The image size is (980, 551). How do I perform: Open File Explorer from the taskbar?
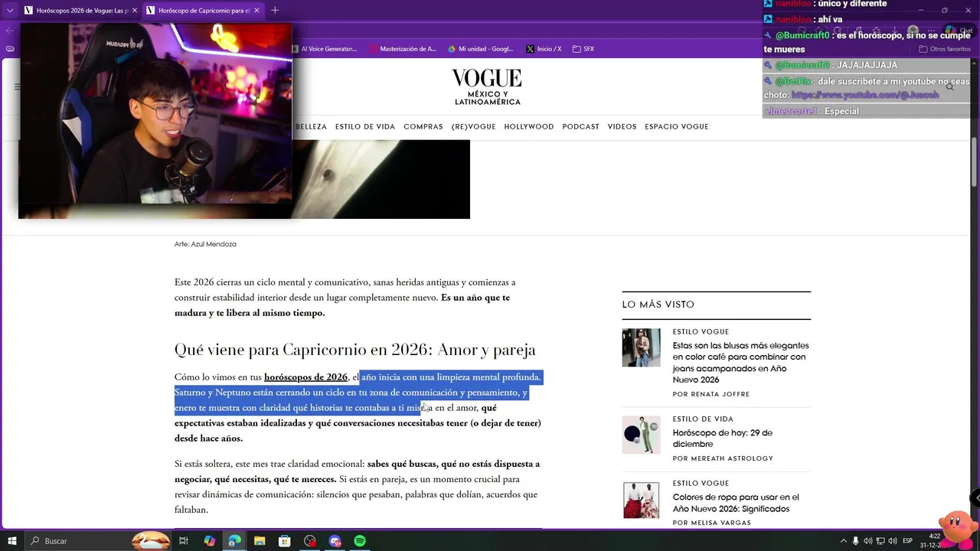pyautogui.click(x=260, y=541)
